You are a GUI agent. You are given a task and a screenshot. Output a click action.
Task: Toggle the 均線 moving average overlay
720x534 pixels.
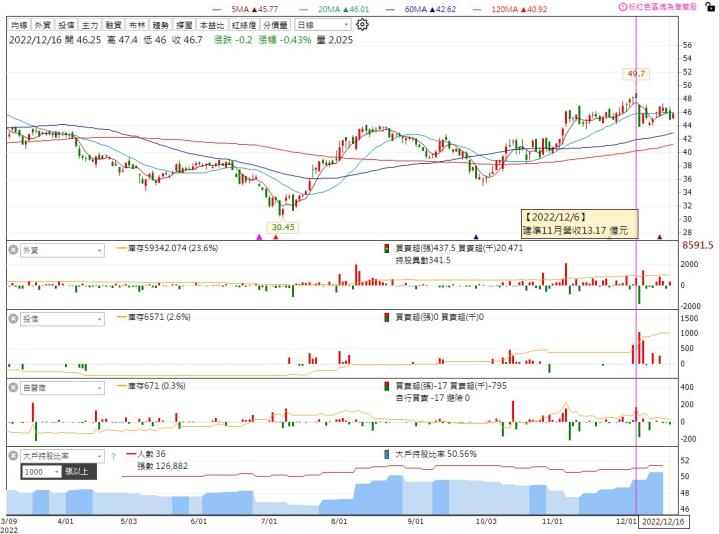pos(19,25)
